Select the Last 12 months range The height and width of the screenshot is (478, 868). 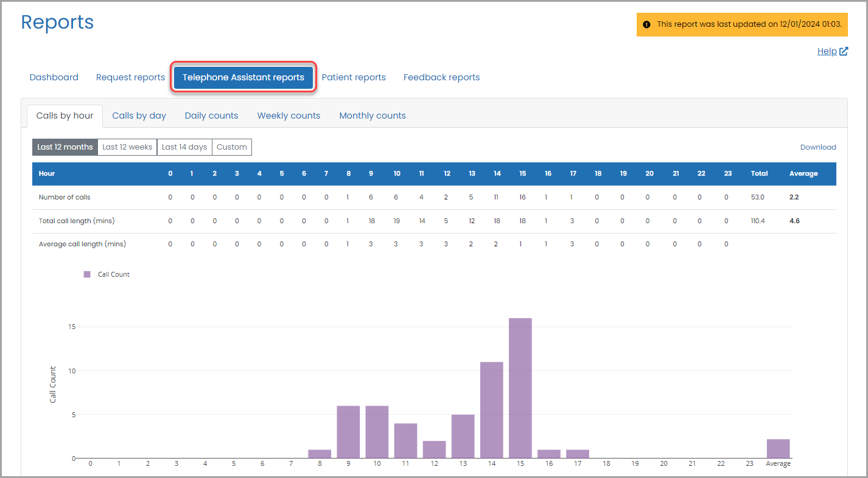(65, 147)
